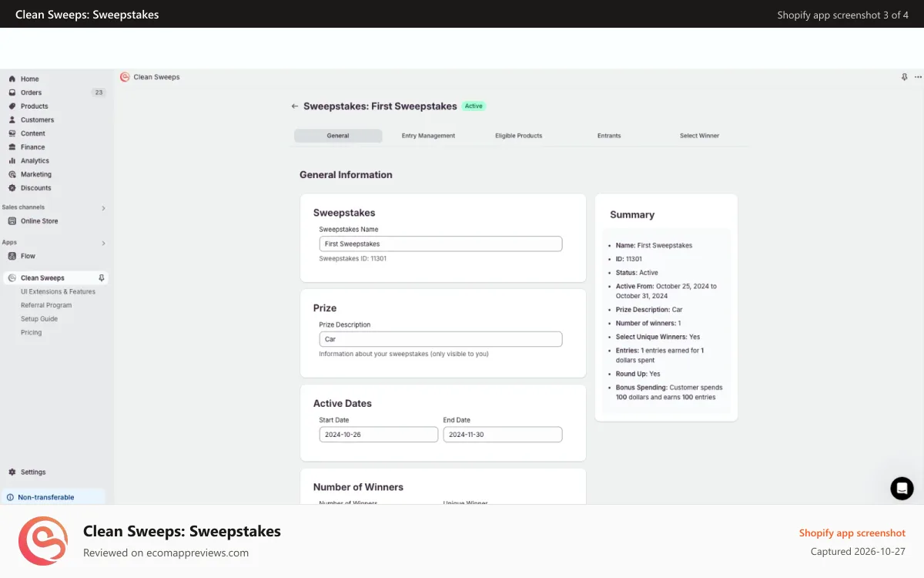Switch to the General tab
The height and width of the screenshot is (578, 924).
tap(338, 136)
